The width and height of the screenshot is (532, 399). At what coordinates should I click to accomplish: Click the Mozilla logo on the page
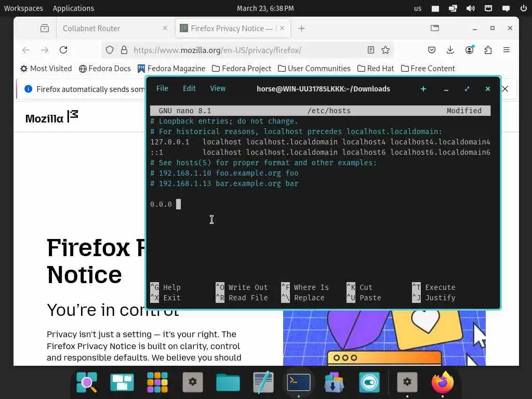point(51,117)
